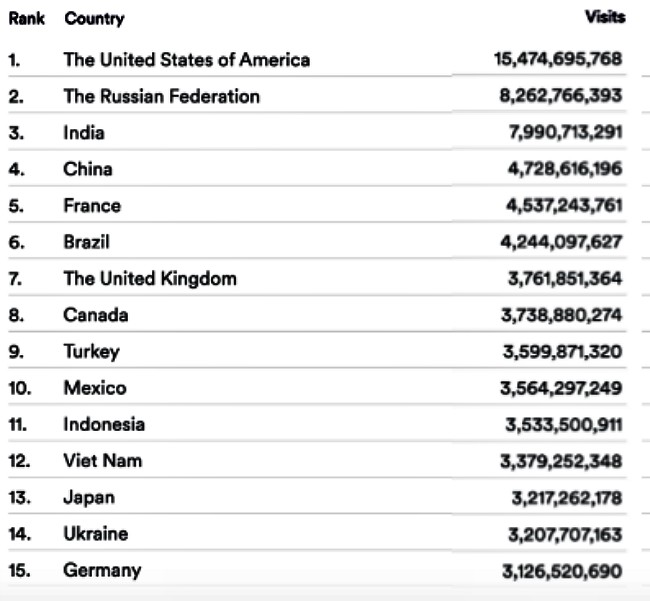Click the Rank column header
The image size is (650, 601).
click(x=27, y=19)
